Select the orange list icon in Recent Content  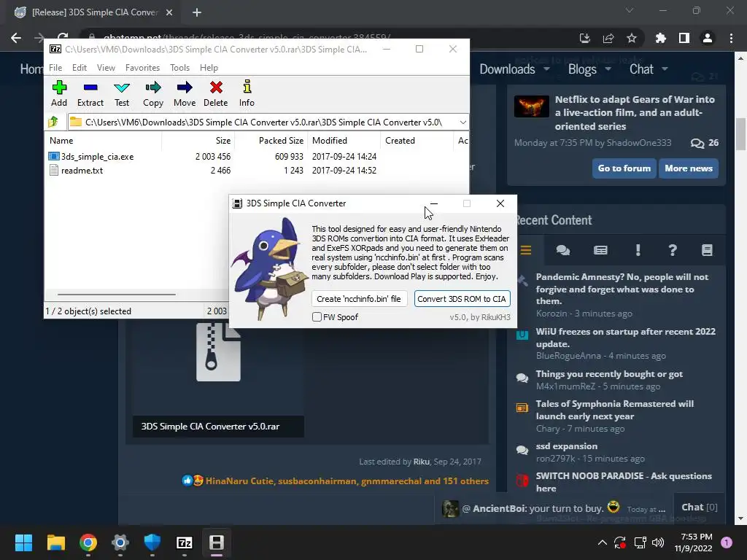click(525, 250)
